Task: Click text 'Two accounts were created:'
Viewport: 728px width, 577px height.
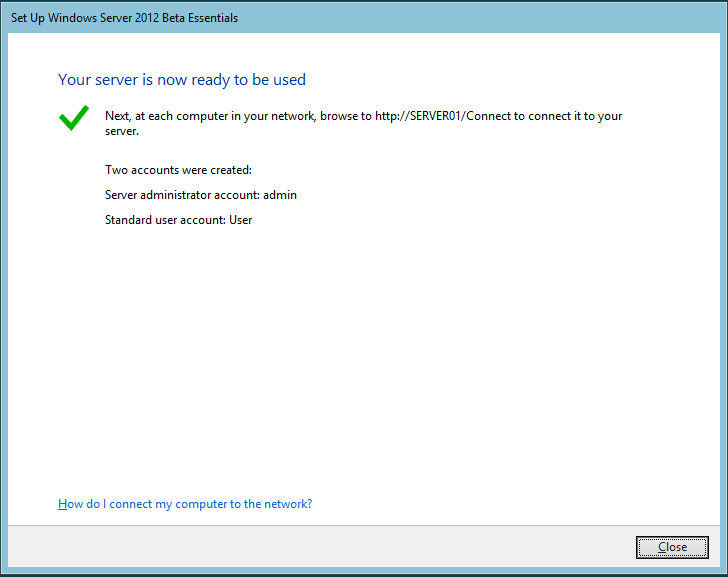Action: click(178, 170)
